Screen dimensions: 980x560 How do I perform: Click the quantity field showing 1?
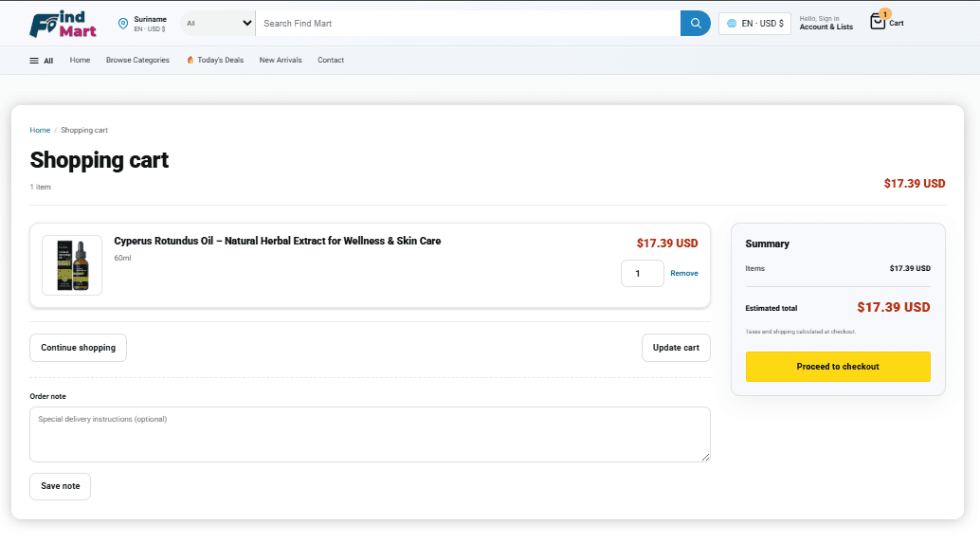[x=642, y=273]
